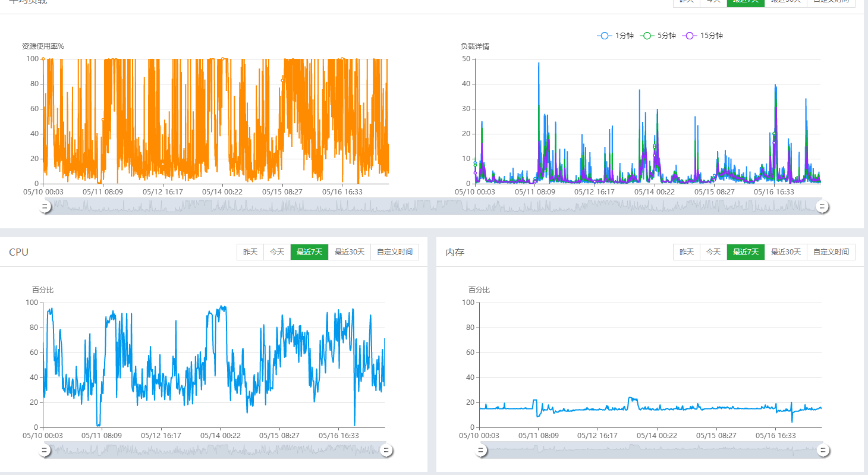The image size is (868, 475).
Task: Click 05/11 08:09 on 内存 chart axis
Action: click(539, 436)
